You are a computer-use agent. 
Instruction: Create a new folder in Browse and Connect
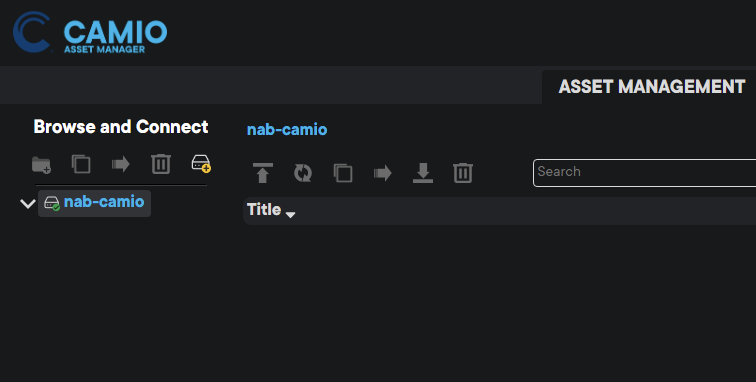point(41,164)
